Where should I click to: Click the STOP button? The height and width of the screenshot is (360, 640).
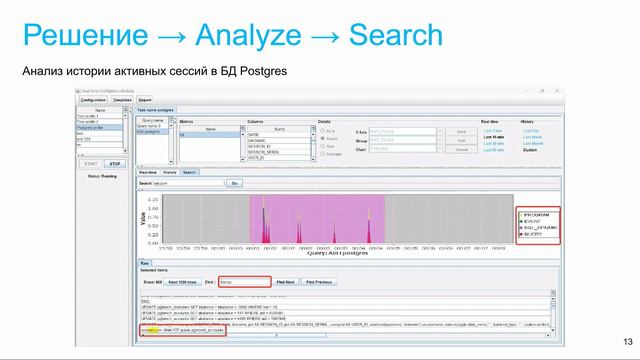click(115, 164)
